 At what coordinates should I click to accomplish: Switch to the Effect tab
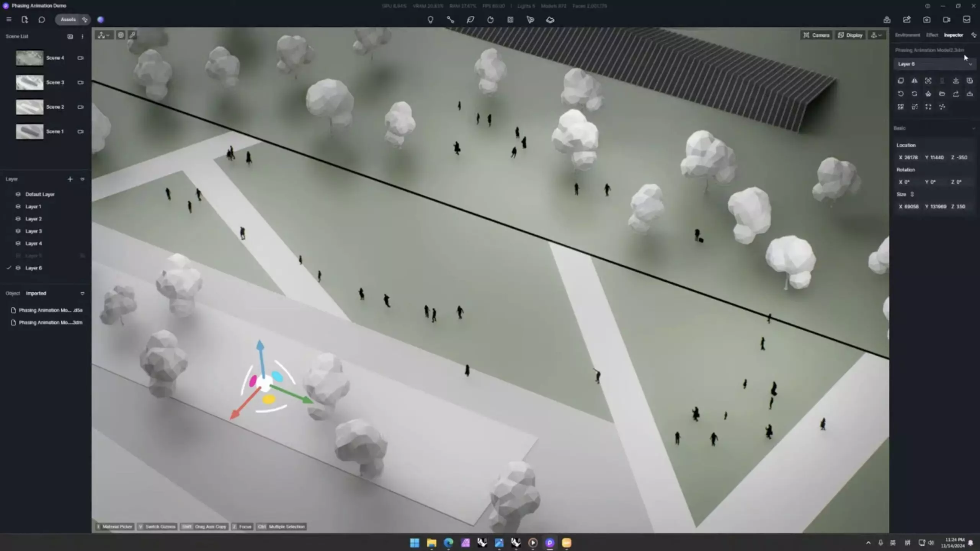(x=932, y=35)
